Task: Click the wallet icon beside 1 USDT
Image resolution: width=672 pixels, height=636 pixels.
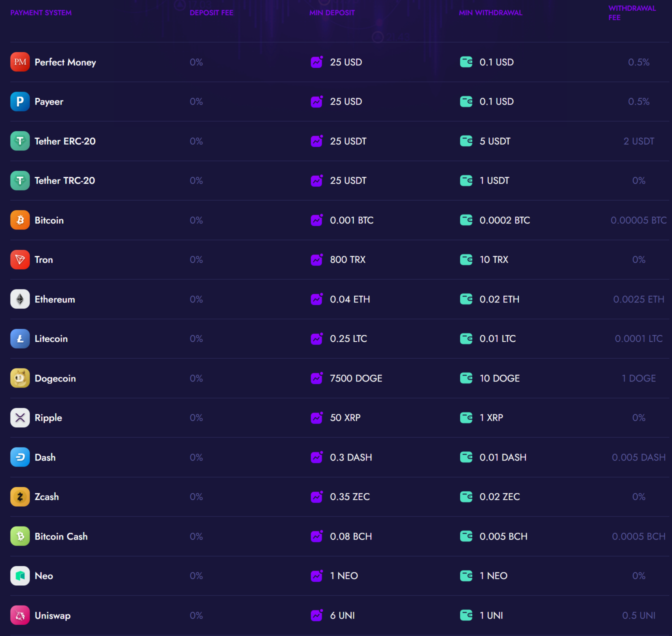Action: coord(466,180)
